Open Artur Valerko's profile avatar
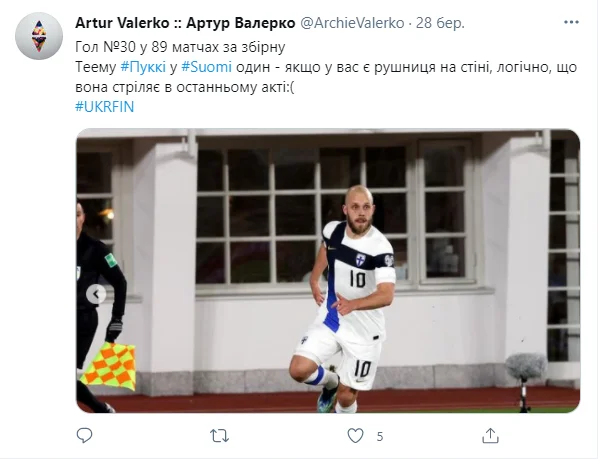The height and width of the screenshot is (459, 598). [x=39, y=36]
